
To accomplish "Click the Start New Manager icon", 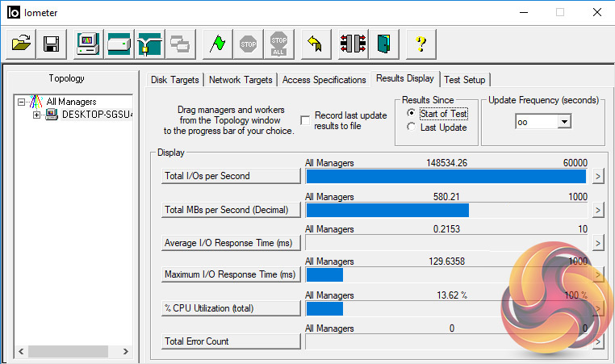I will (x=88, y=44).
